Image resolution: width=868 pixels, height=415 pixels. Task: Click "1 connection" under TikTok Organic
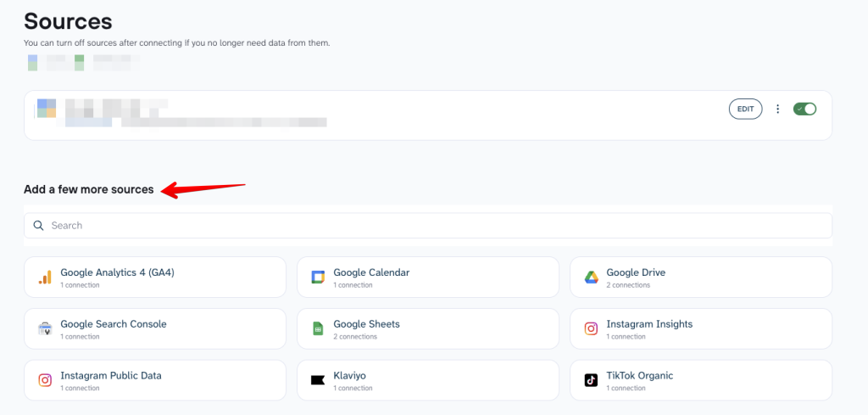(626, 389)
